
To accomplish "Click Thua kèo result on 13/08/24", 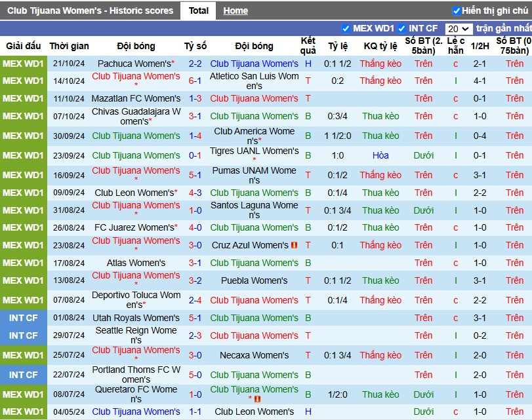I will tap(380, 280).
